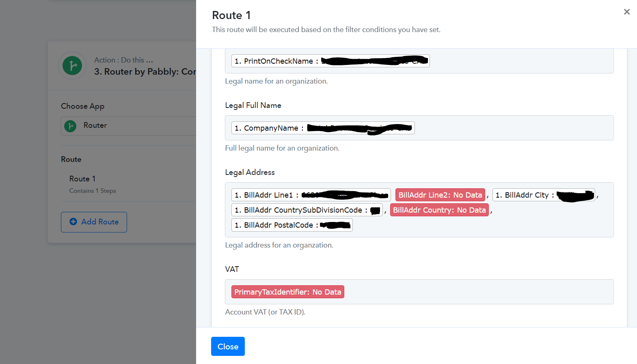The height and width of the screenshot is (364, 637).
Task: Click the CompanyName mapped tag
Action: [323, 128]
